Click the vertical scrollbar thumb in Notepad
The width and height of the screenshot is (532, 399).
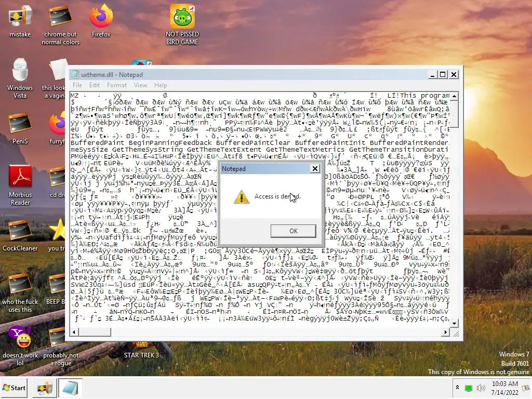click(x=454, y=114)
